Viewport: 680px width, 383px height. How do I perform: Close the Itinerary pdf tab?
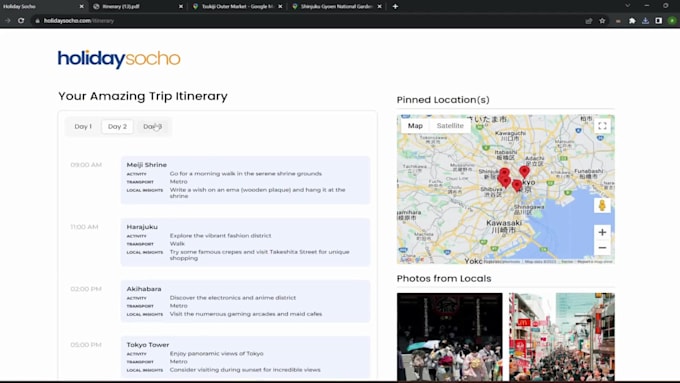pos(181,7)
